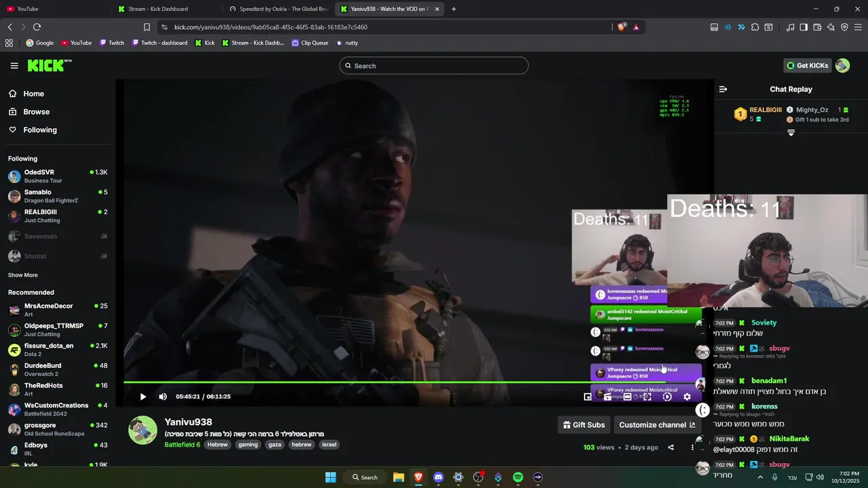The width and height of the screenshot is (868, 488).
Task: Open Brave Rewards triangle icon
Action: point(636,27)
